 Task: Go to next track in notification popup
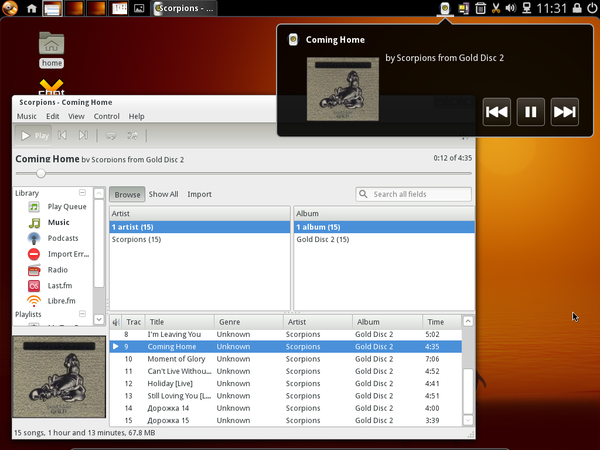(x=564, y=112)
